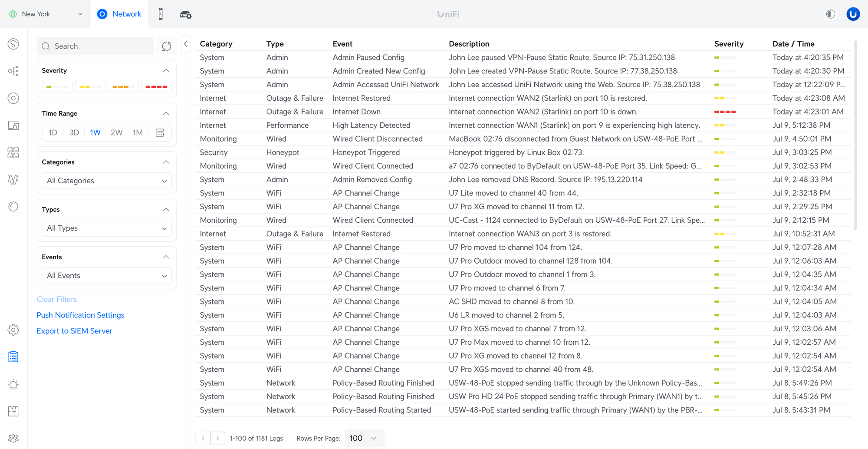Filter by low severity level
Viewport: 868px width, 449px height.
57,87
